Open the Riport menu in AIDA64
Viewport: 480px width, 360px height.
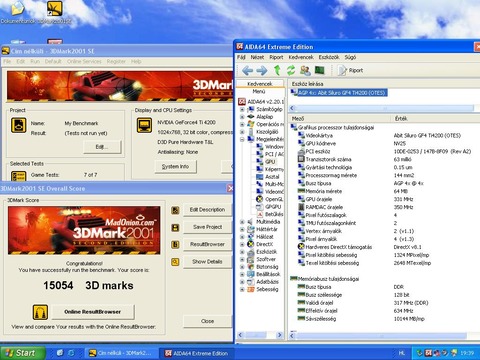(276, 57)
